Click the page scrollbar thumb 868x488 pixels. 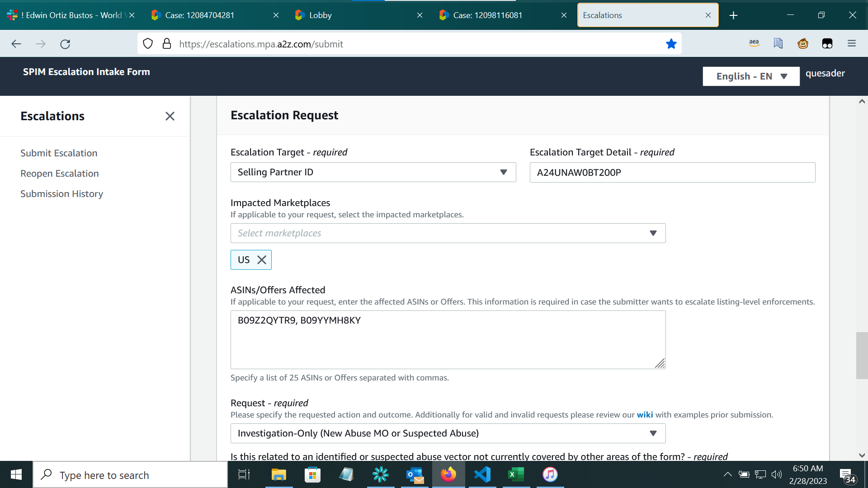(862, 356)
